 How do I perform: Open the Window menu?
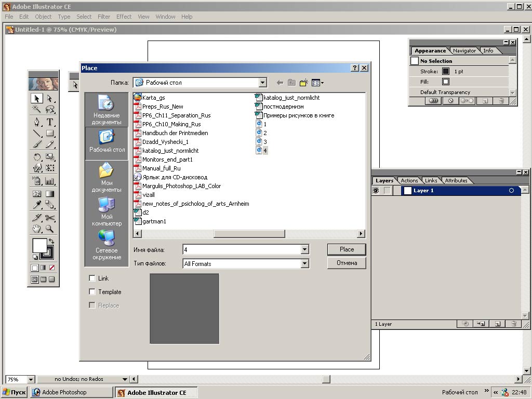click(x=165, y=17)
